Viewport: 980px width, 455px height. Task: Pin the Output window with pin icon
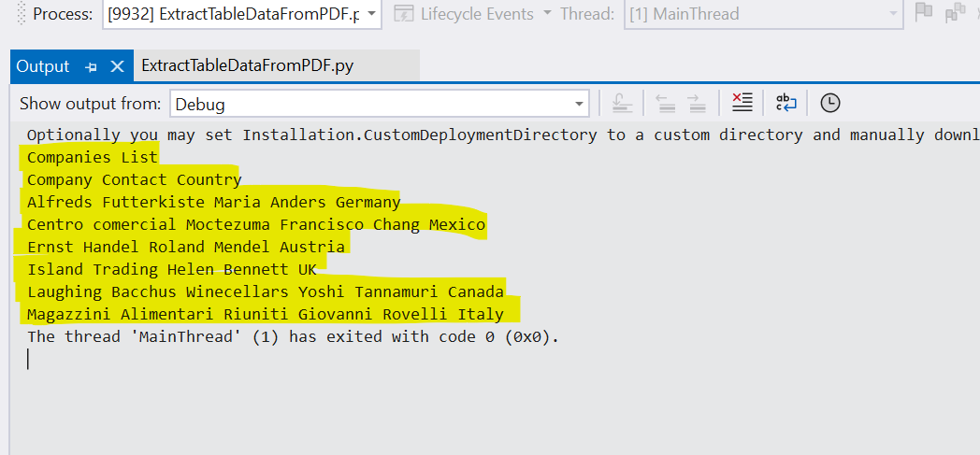coord(92,66)
